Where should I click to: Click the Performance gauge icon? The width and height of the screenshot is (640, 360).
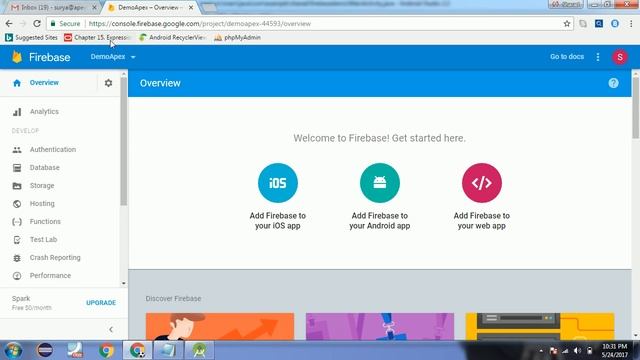pyautogui.click(x=17, y=276)
